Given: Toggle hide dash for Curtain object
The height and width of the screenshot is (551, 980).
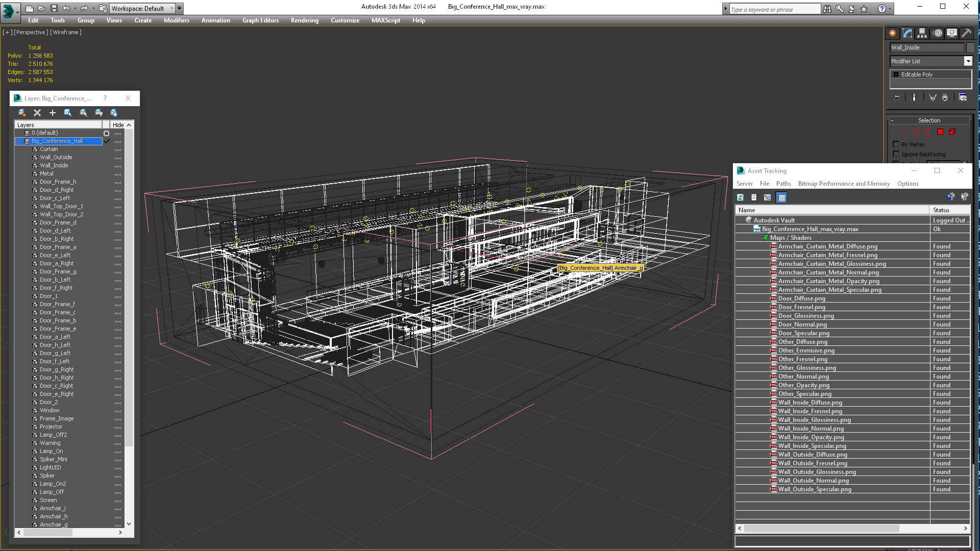Looking at the screenshot, I should pyautogui.click(x=118, y=150).
